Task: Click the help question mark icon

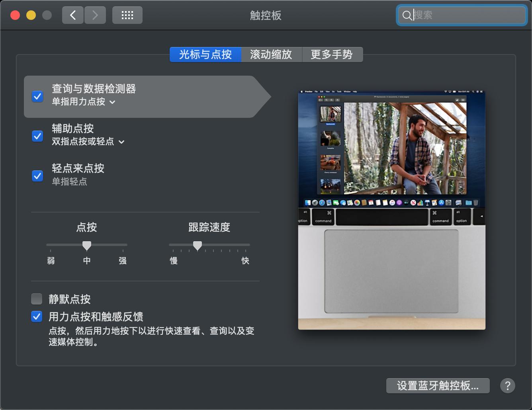Action: pos(507,385)
